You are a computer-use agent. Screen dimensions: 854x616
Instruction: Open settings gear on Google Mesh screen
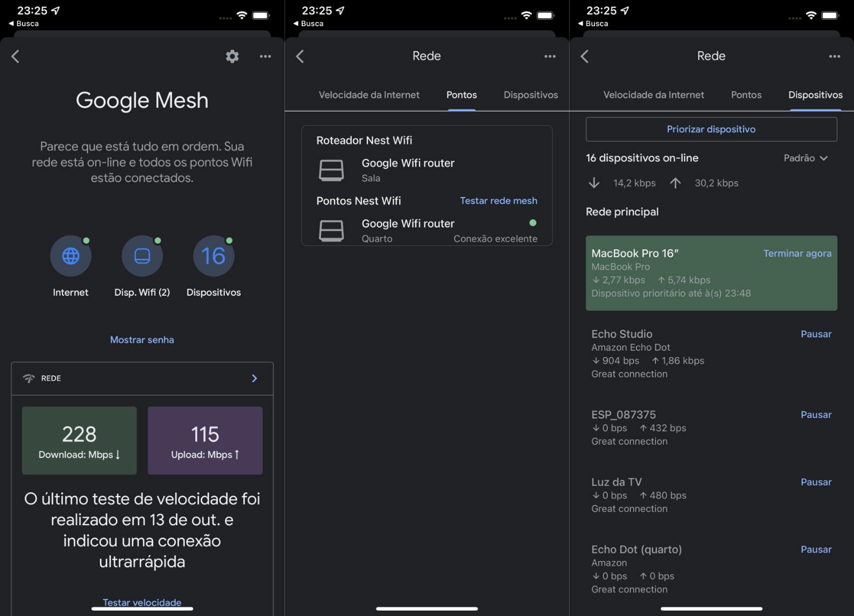232,56
